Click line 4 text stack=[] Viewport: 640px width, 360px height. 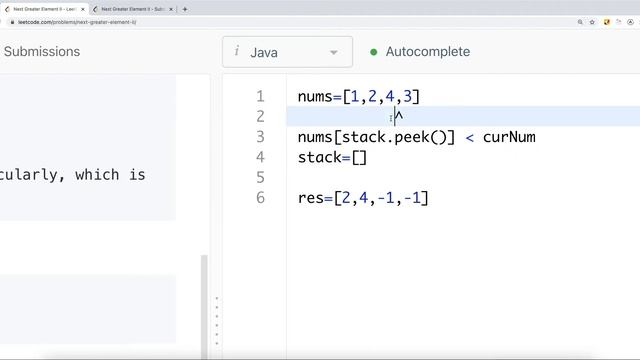(332, 158)
